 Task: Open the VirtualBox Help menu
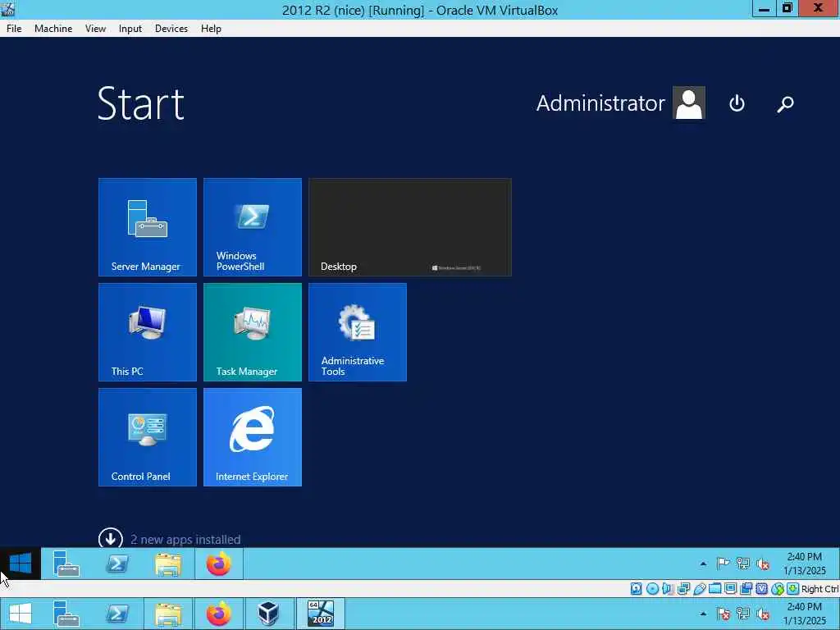point(211,29)
